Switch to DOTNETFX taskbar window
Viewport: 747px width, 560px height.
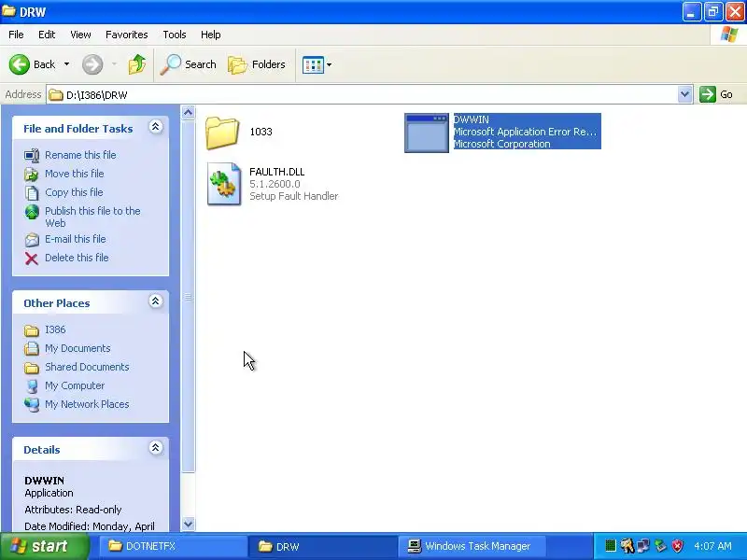click(x=173, y=546)
